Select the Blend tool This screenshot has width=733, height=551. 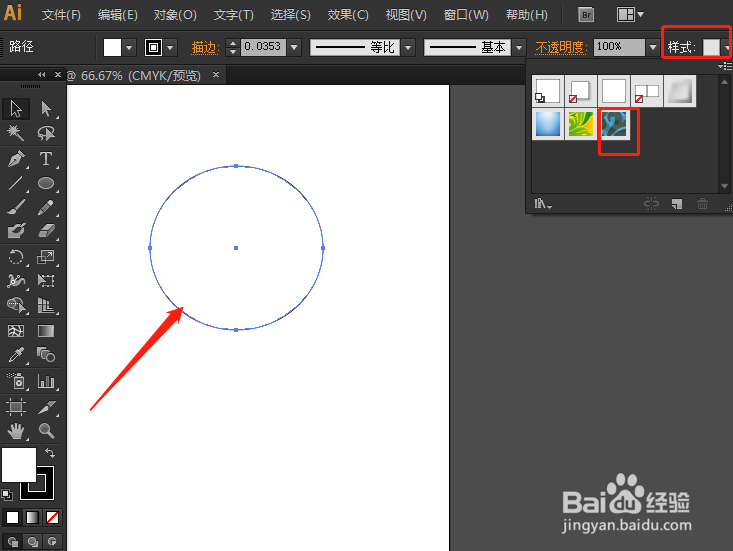click(46, 355)
